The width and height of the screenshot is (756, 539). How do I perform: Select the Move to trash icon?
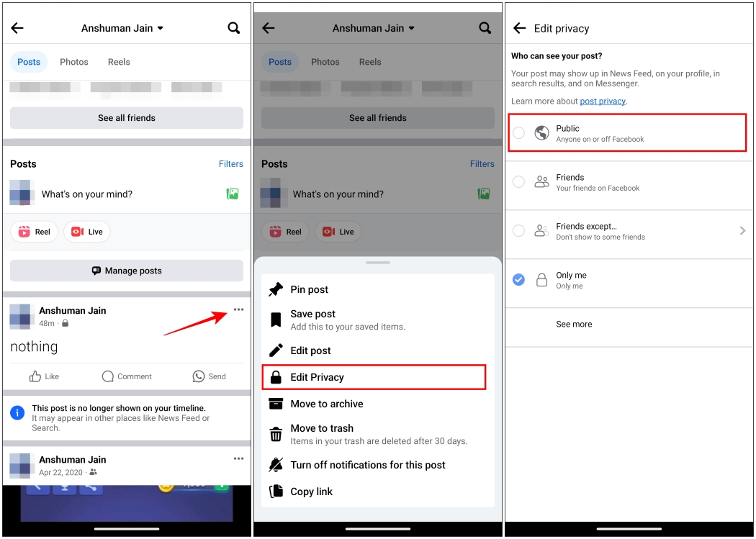[276, 433]
